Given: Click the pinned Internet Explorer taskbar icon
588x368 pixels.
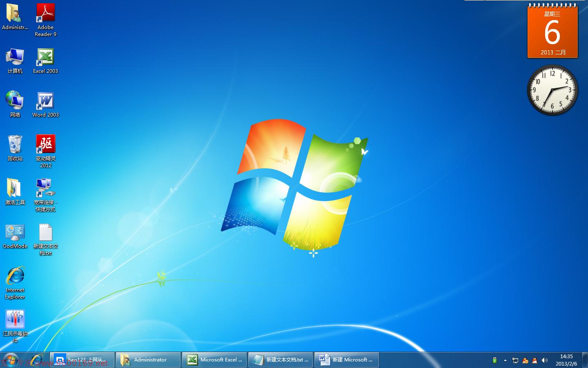Looking at the screenshot, I should [x=36, y=360].
